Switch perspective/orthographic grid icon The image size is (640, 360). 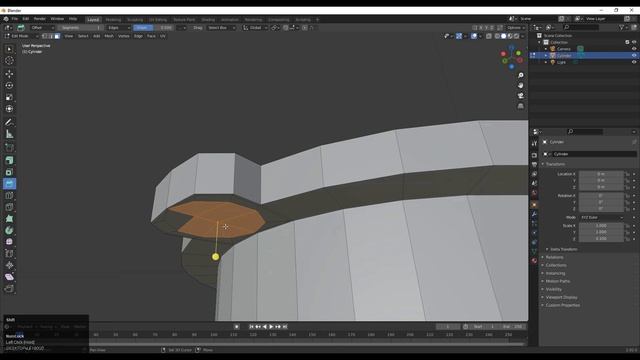[520, 106]
